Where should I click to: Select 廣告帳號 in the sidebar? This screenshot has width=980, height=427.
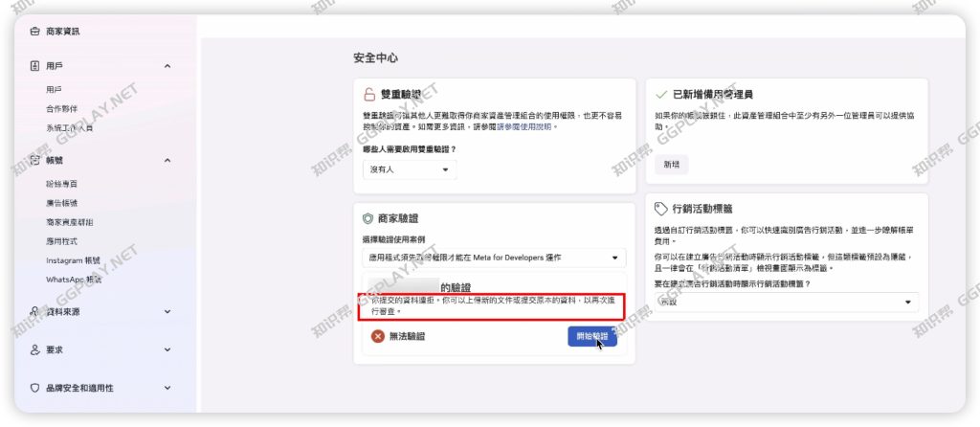(61, 203)
